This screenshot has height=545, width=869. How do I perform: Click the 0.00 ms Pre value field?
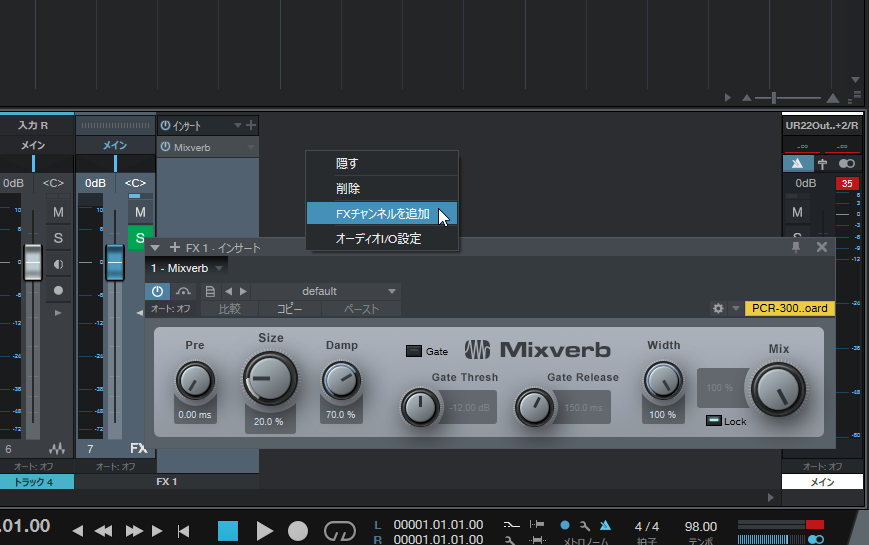click(195, 415)
